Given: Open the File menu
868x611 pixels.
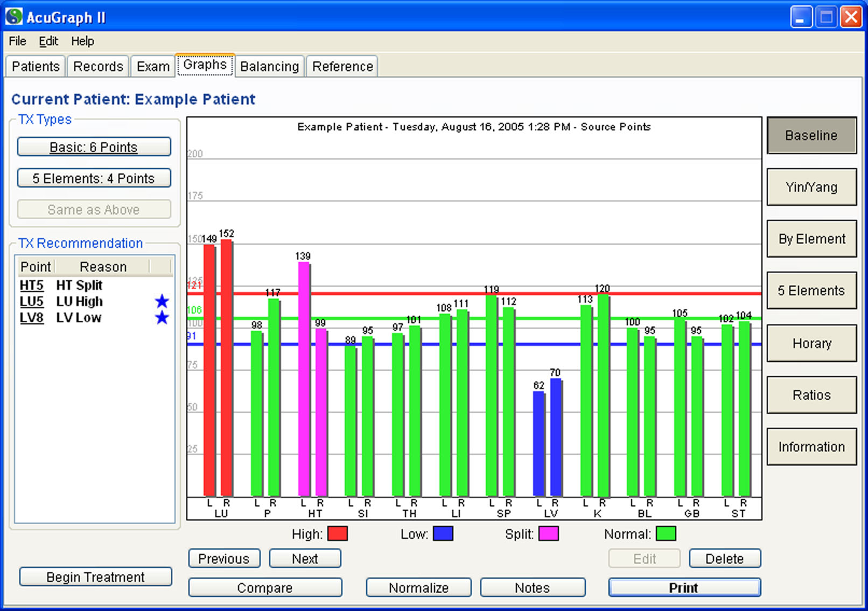Looking at the screenshot, I should pyautogui.click(x=17, y=41).
